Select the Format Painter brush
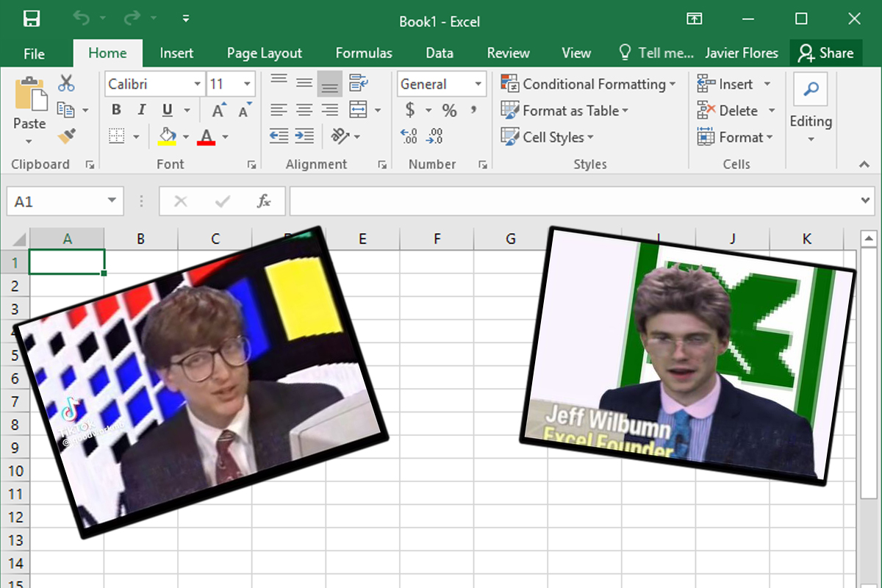882x588 pixels. [66, 136]
